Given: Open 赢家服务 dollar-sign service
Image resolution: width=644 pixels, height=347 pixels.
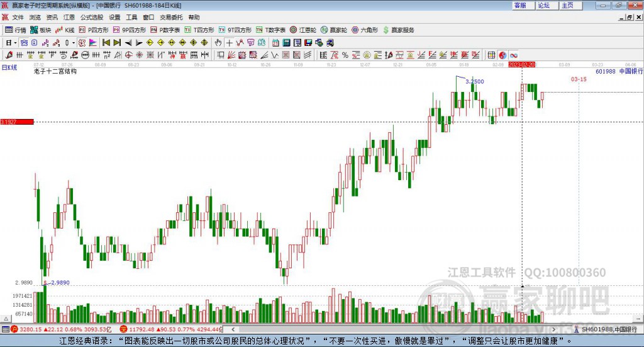Looking at the screenshot, I should [398, 30].
